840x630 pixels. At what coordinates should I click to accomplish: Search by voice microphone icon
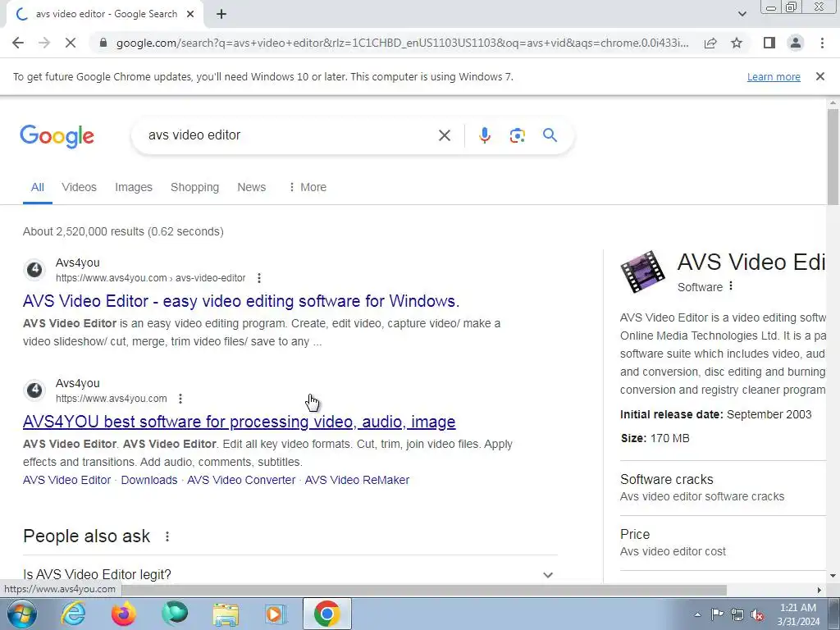(484, 135)
